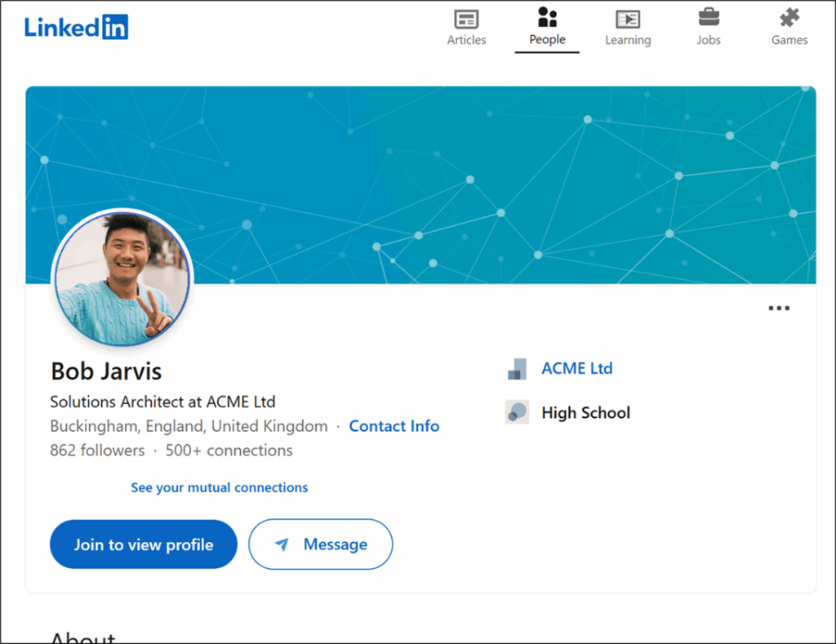Select the Learning video icon
Screen dimensions: 836x644
pos(628,19)
